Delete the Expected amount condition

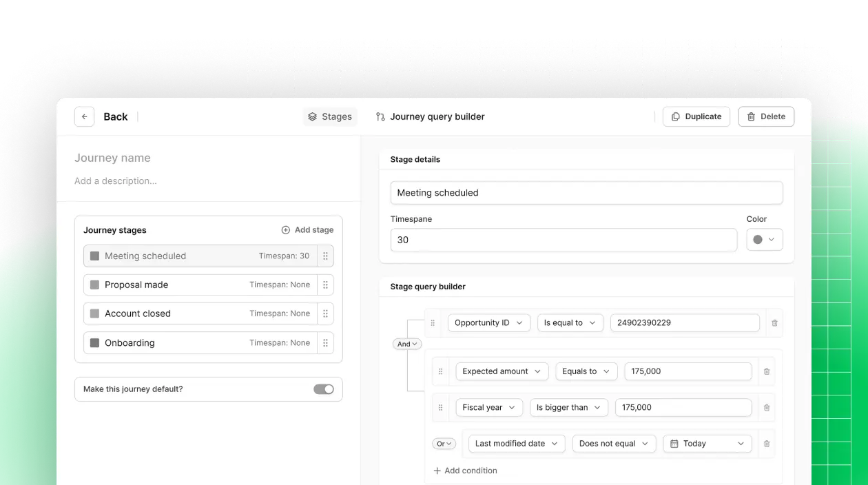click(x=767, y=371)
